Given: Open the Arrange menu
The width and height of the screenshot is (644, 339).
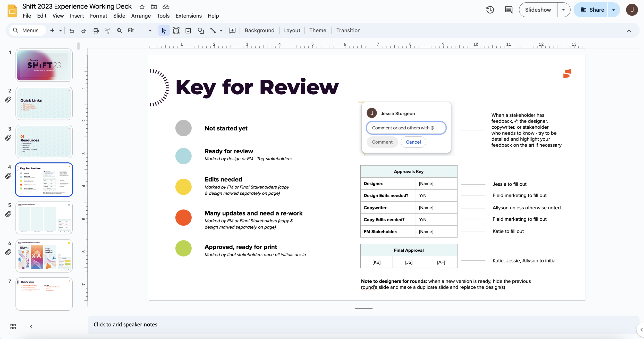Looking at the screenshot, I should tap(141, 16).
